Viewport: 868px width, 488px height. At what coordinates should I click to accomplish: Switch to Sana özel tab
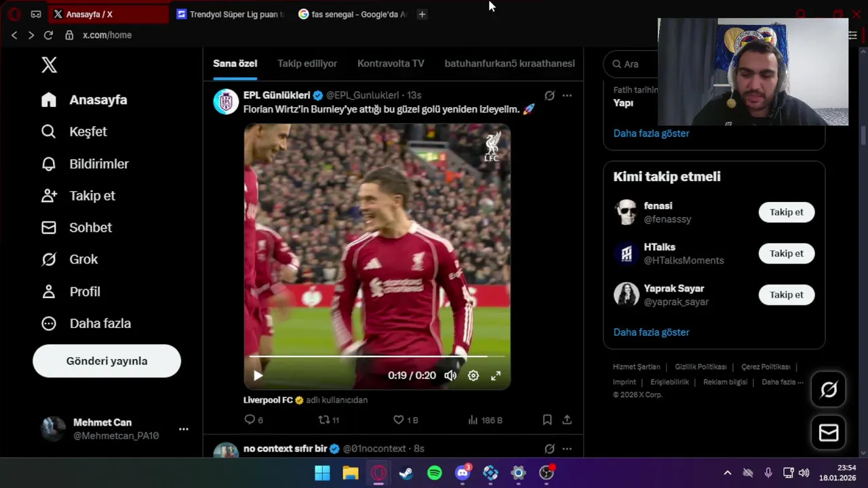235,63
